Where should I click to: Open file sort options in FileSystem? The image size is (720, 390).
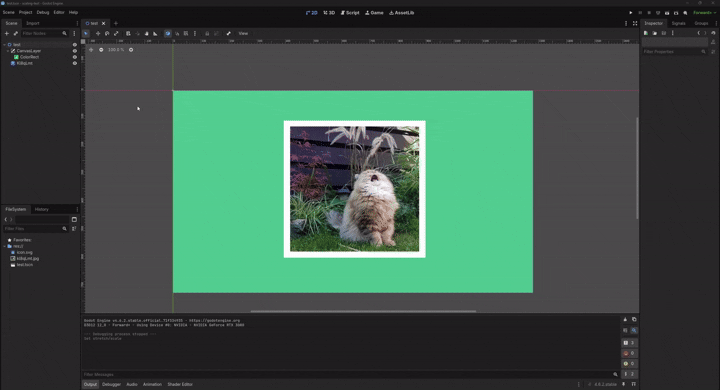pyautogui.click(x=74, y=228)
